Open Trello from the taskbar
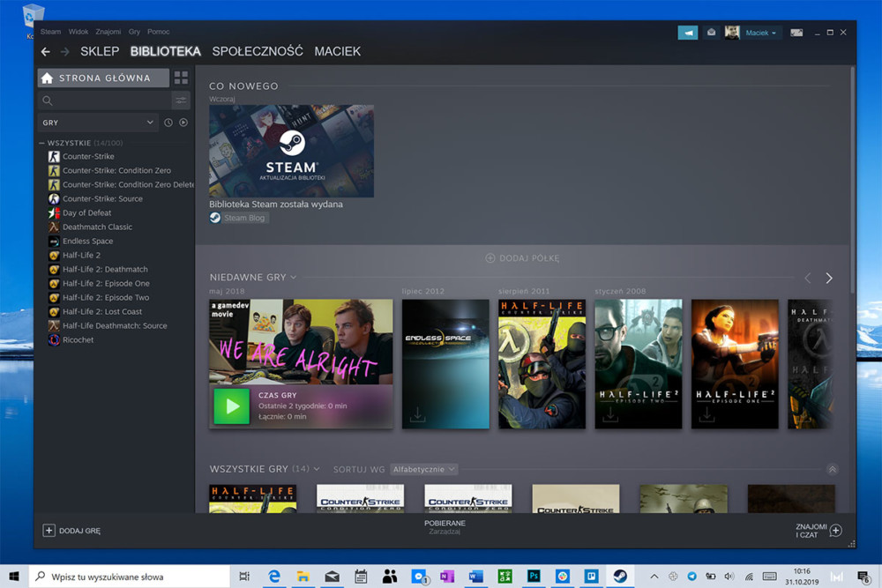The image size is (882, 588). pos(591,577)
